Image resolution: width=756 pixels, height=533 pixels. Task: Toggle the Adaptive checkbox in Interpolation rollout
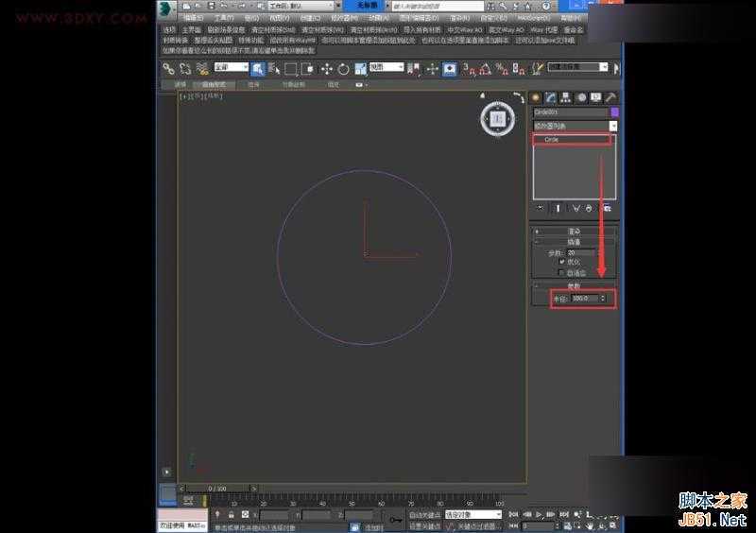pos(561,273)
